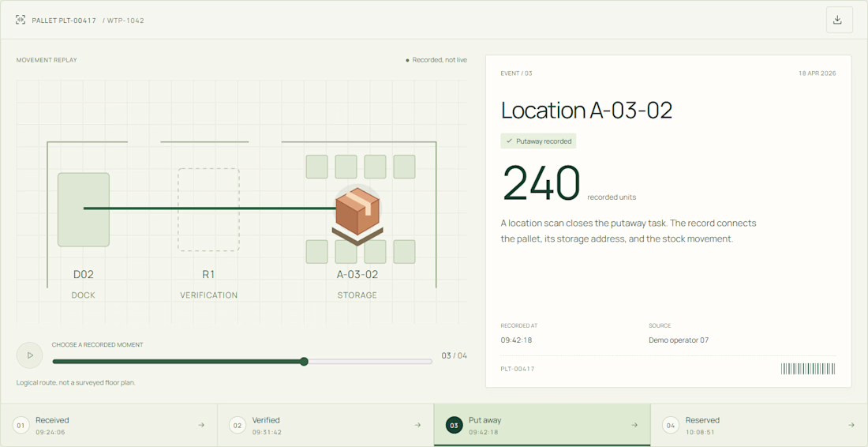Click the pallet scan icon beside PLT-00417
Screen dimensions: 868x447
tap(21, 20)
